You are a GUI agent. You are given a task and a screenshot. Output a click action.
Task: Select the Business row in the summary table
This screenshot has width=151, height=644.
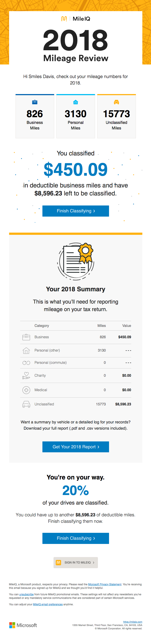coord(75,337)
